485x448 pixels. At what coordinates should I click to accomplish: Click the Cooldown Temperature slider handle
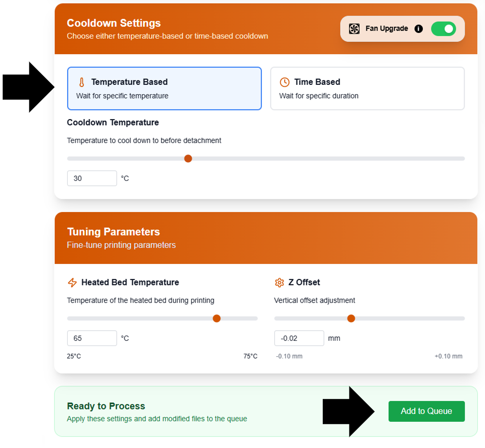(188, 158)
